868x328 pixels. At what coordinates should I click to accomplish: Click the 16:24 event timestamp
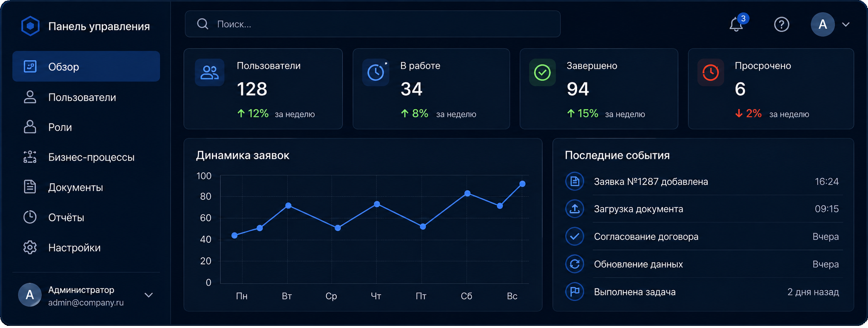[827, 182]
